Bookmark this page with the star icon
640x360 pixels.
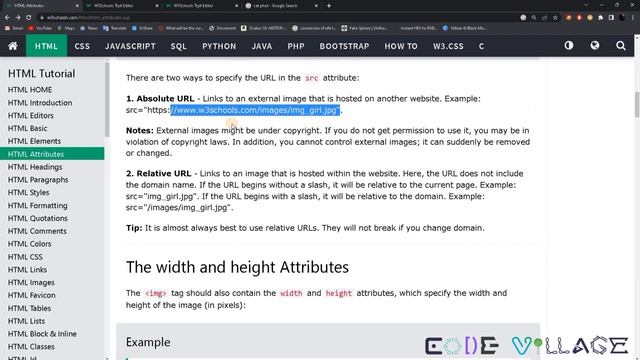click(x=555, y=18)
